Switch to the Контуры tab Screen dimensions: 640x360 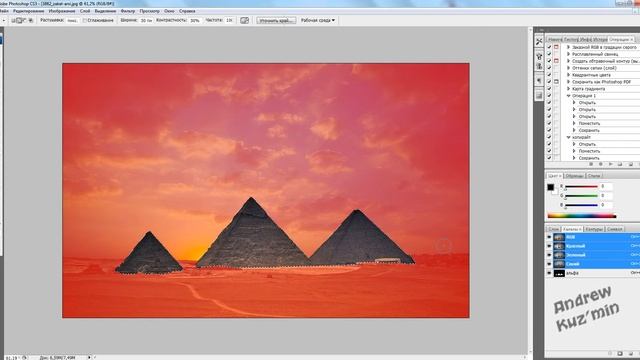click(x=594, y=229)
